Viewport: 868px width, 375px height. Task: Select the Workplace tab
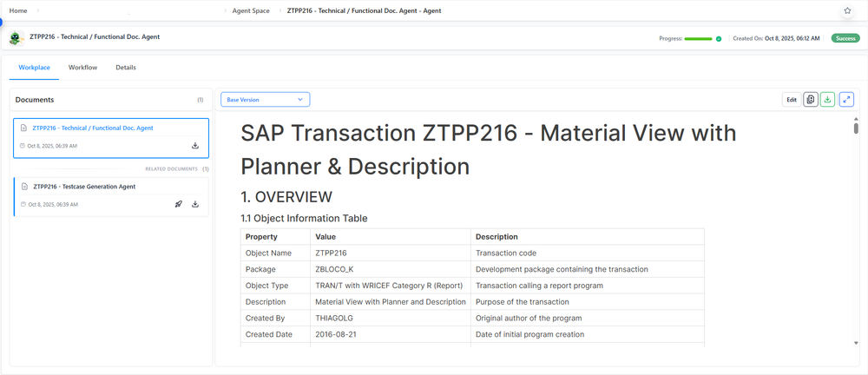(x=34, y=68)
